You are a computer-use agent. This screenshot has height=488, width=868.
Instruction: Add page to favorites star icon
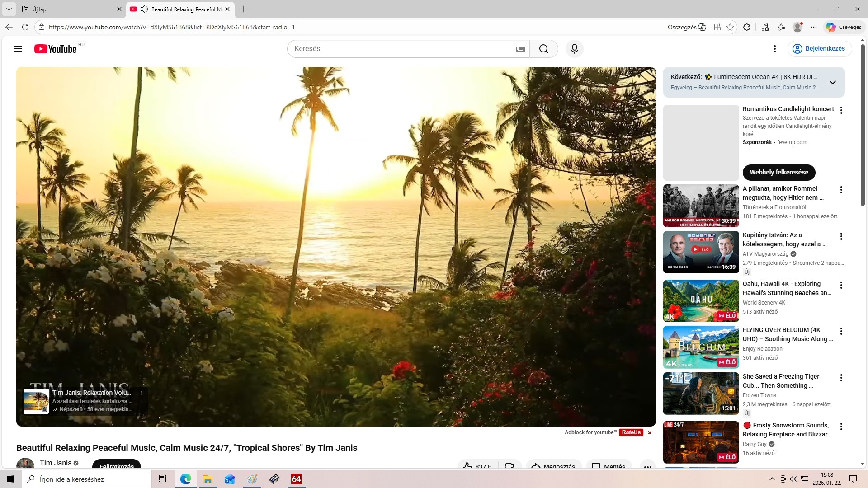[x=730, y=27]
